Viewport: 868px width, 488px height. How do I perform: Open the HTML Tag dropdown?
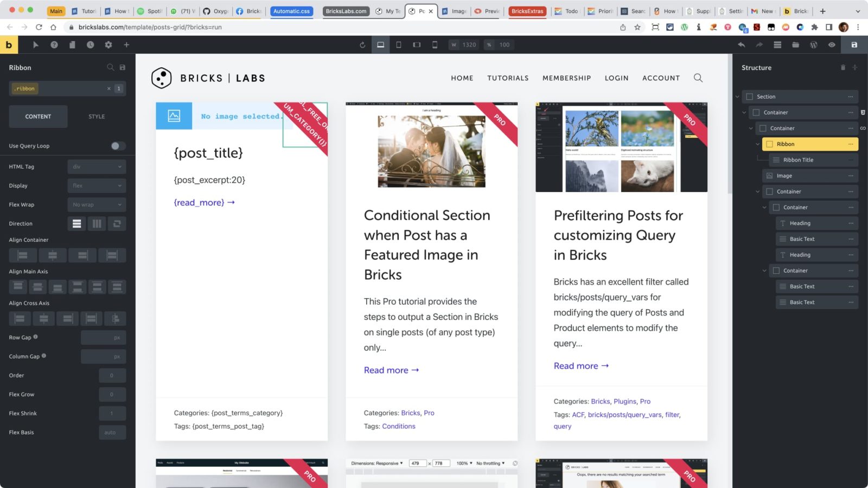tap(97, 167)
